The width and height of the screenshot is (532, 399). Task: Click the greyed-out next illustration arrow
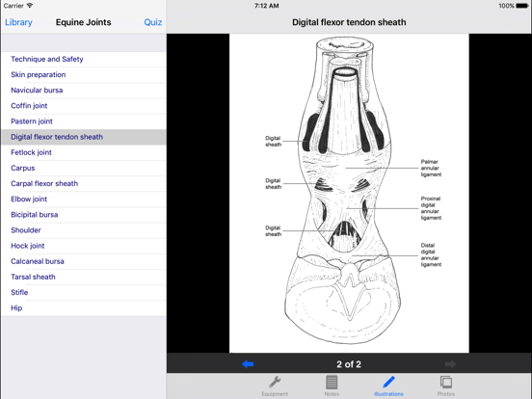point(451,364)
